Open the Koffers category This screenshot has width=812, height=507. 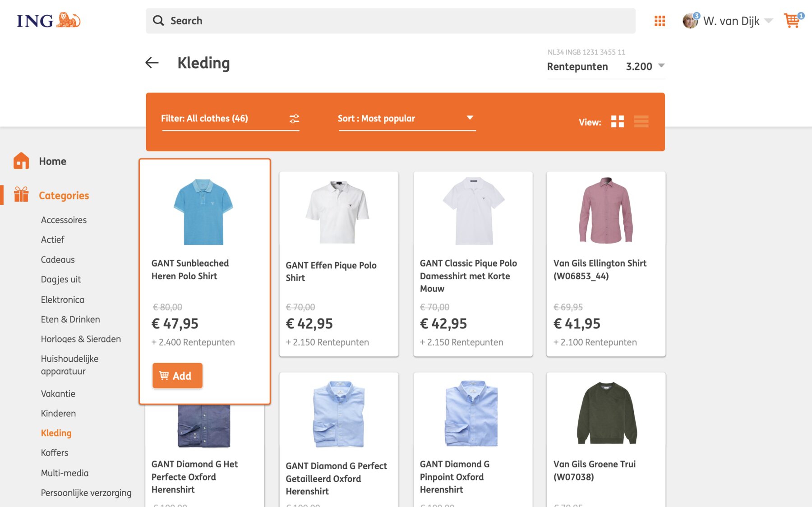coord(55,452)
